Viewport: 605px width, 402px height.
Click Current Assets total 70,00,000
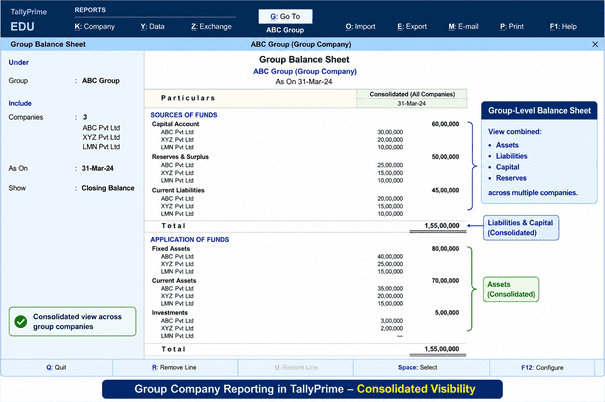point(445,281)
